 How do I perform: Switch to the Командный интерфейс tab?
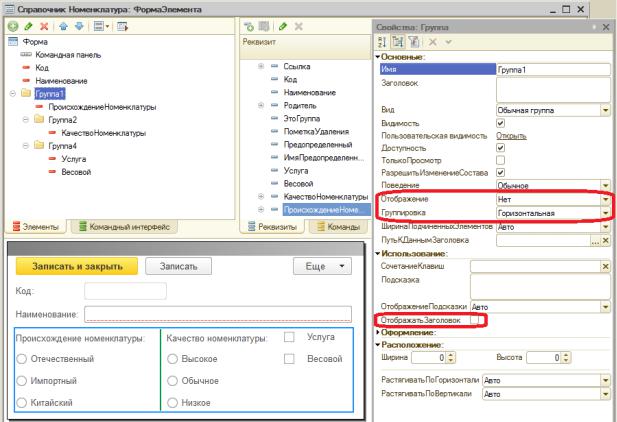point(124,227)
